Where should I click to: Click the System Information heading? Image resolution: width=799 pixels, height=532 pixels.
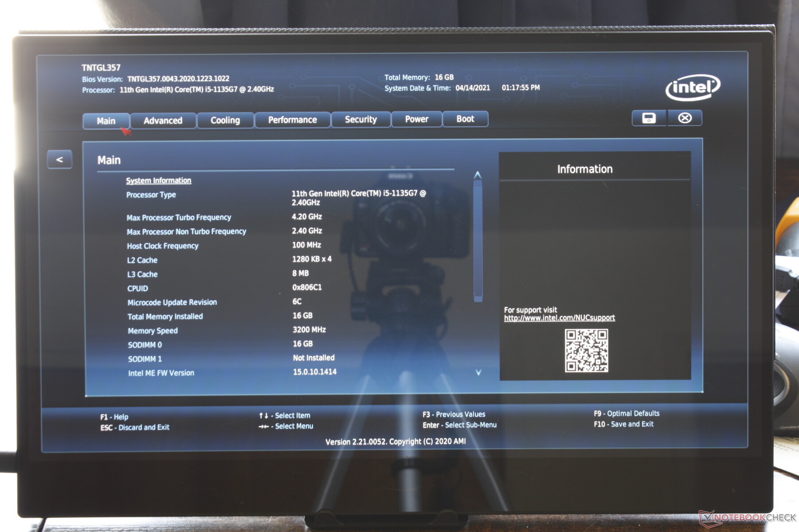point(158,180)
